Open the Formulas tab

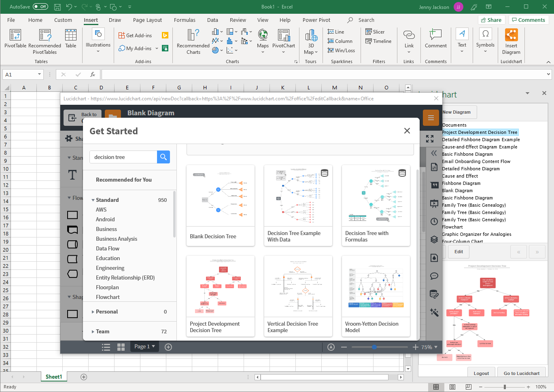coord(185,20)
